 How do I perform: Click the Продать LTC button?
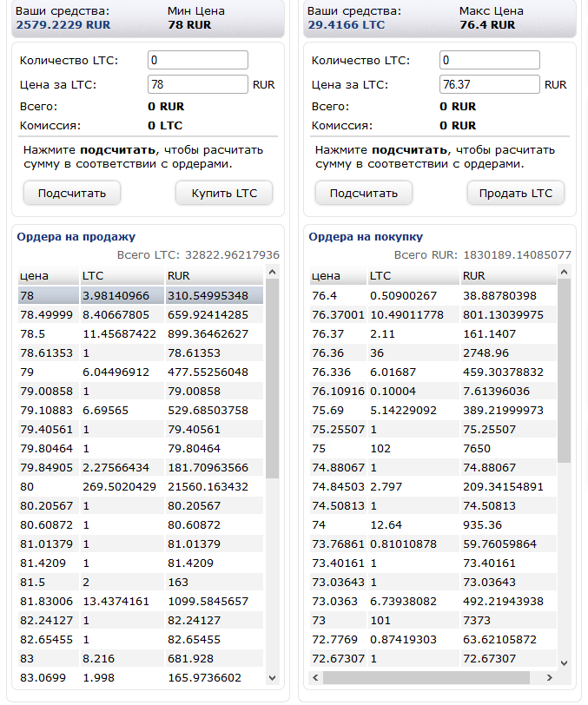click(516, 194)
